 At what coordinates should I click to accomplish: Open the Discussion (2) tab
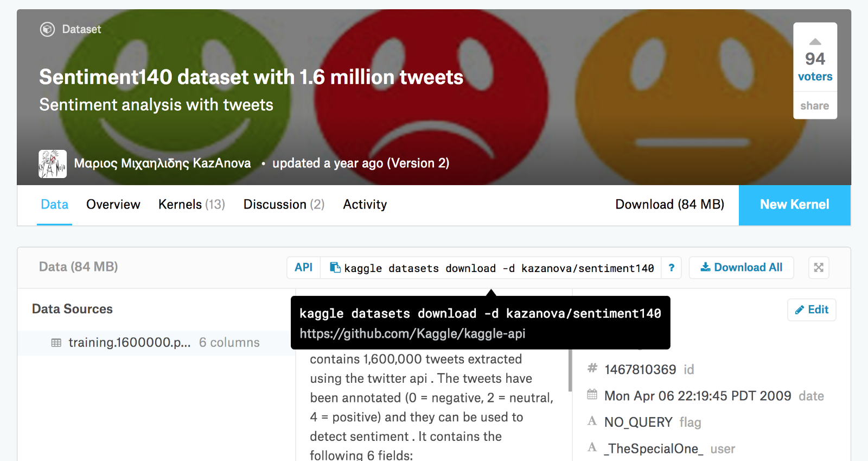pyautogui.click(x=284, y=205)
